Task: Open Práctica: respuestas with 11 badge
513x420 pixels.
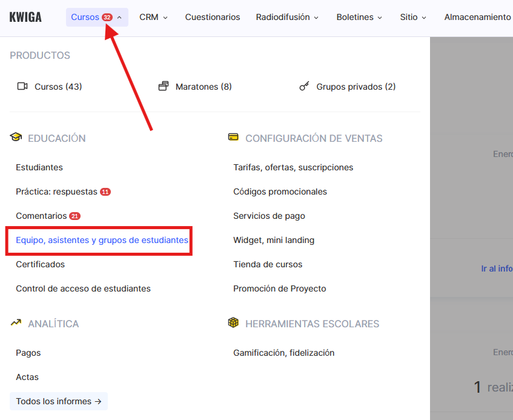Action: pos(57,192)
